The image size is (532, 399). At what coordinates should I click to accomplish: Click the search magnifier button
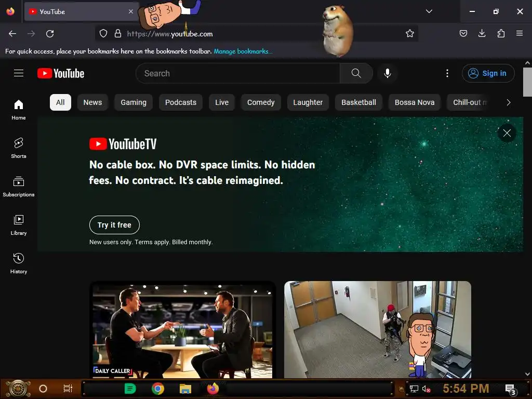356,73
